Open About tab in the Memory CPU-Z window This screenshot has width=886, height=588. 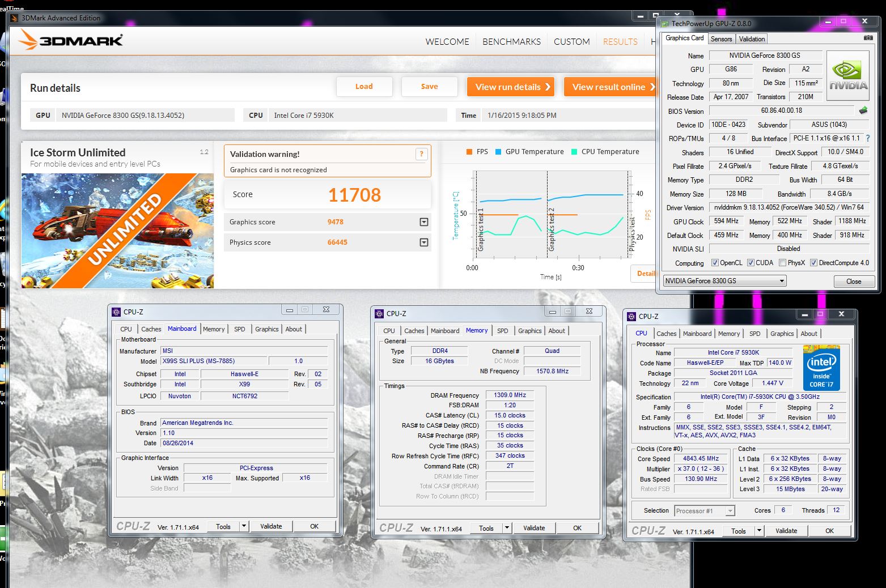557,331
